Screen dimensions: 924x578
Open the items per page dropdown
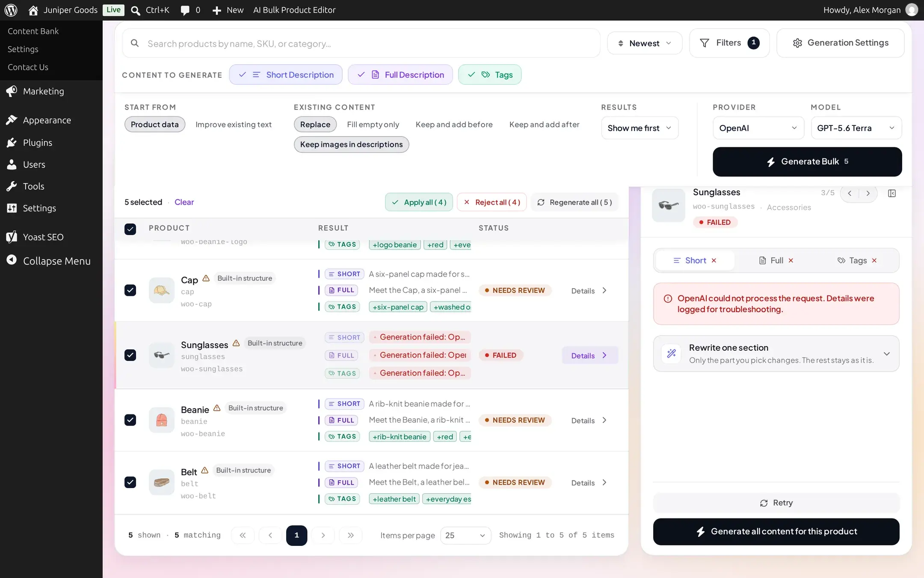(465, 535)
